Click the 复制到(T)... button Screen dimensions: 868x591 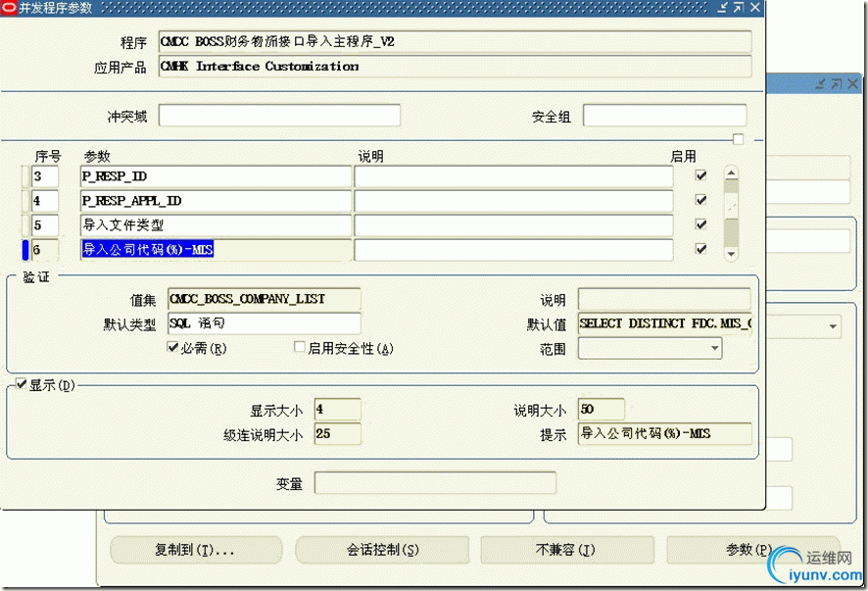[x=196, y=550]
